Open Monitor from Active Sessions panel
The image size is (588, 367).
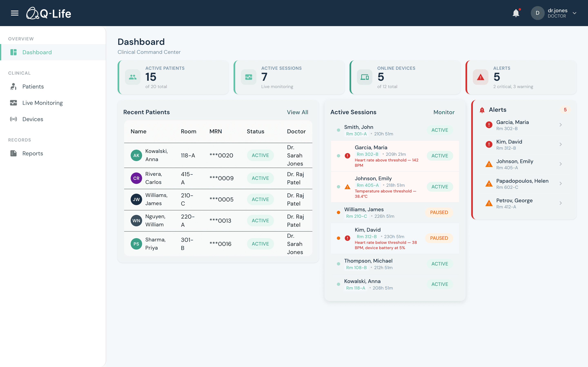click(x=444, y=112)
